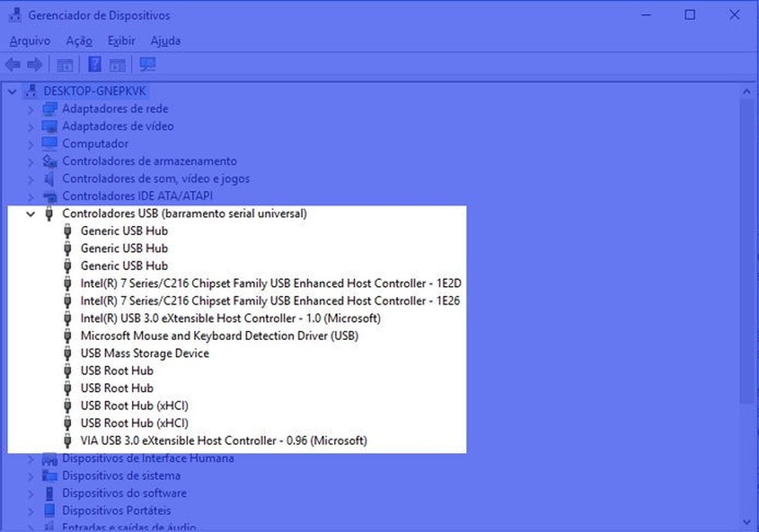Expand Adaptadores de vídeo category
The image size is (759, 532).
(x=31, y=126)
